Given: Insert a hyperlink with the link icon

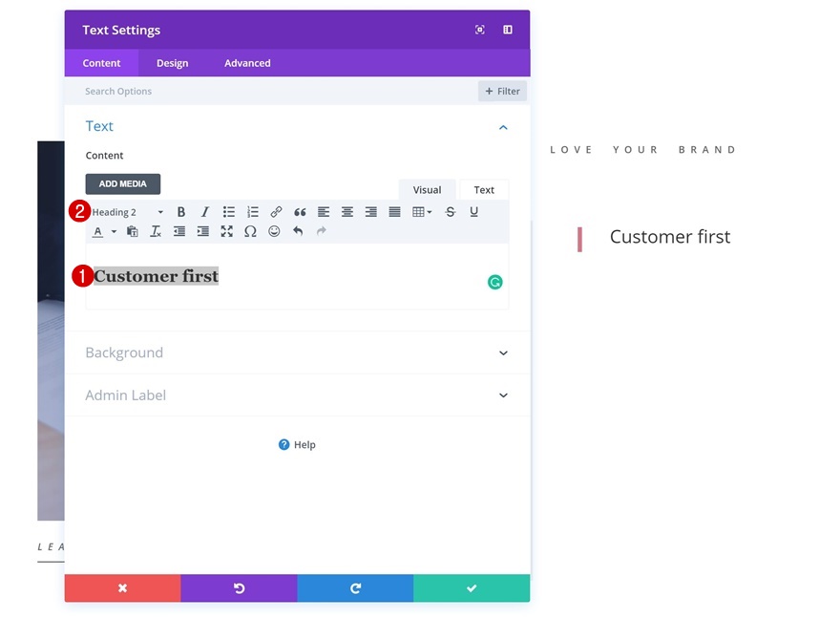Looking at the screenshot, I should pyautogui.click(x=276, y=212).
